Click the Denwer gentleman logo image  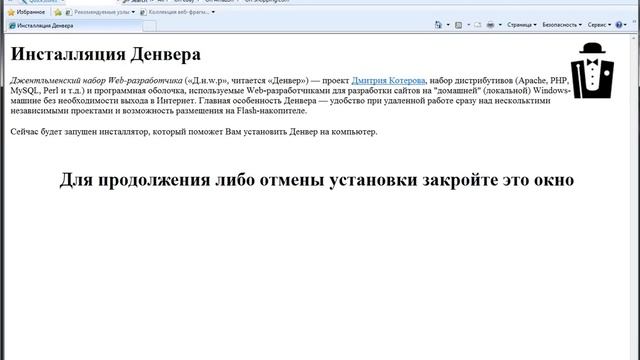pos(592,70)
